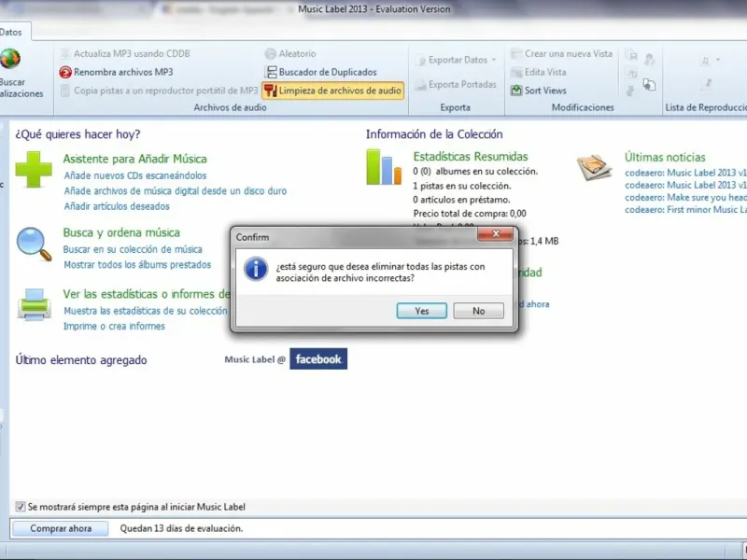
Task: Click the green plus Añadir Música icon
Action: tap(34, 170)
